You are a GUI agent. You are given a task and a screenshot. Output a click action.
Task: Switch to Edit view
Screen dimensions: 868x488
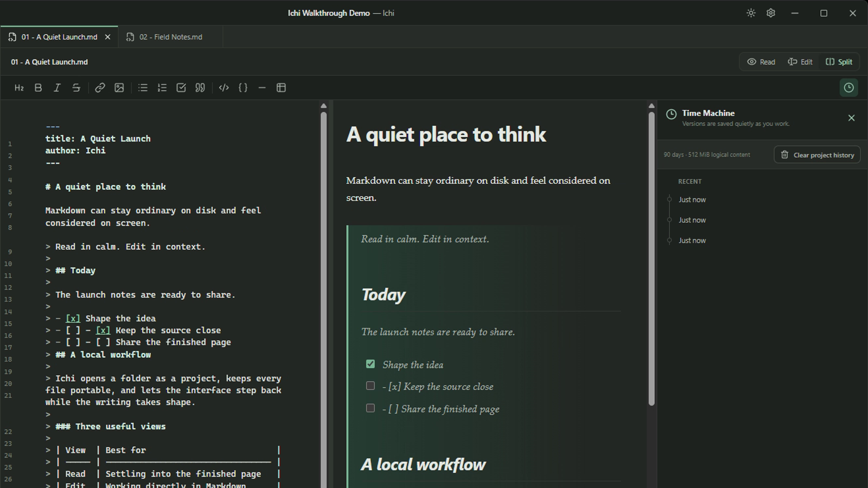pyautogui.click(x=800, y=62)
